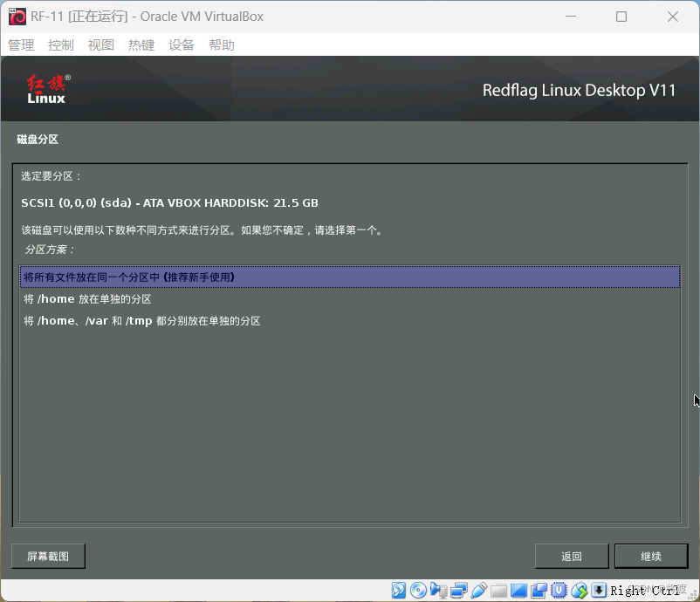Open the 管理 menu
This screenshot has width=700, height=602.
click(x=21, y=44)
